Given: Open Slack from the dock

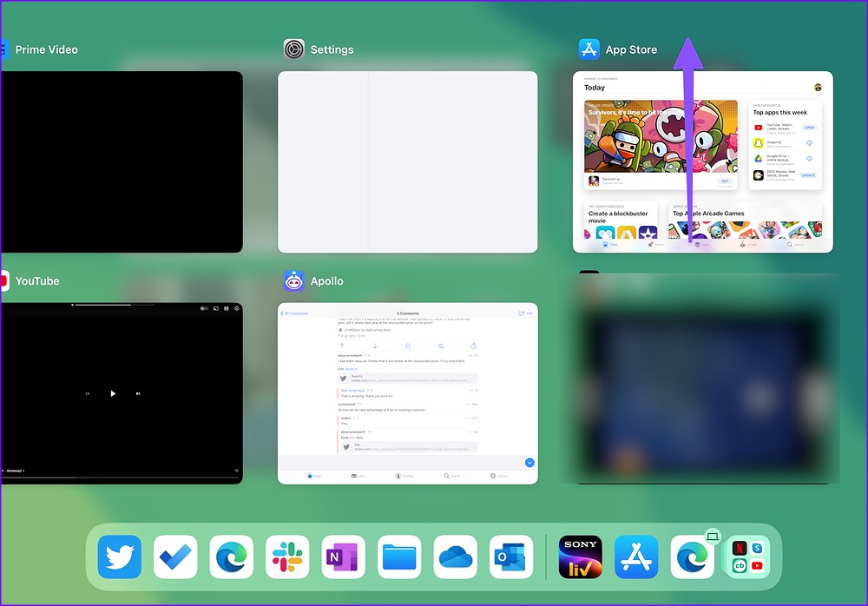Looking at the screenshot, I should pyautogui.click(x=287, y=557).
